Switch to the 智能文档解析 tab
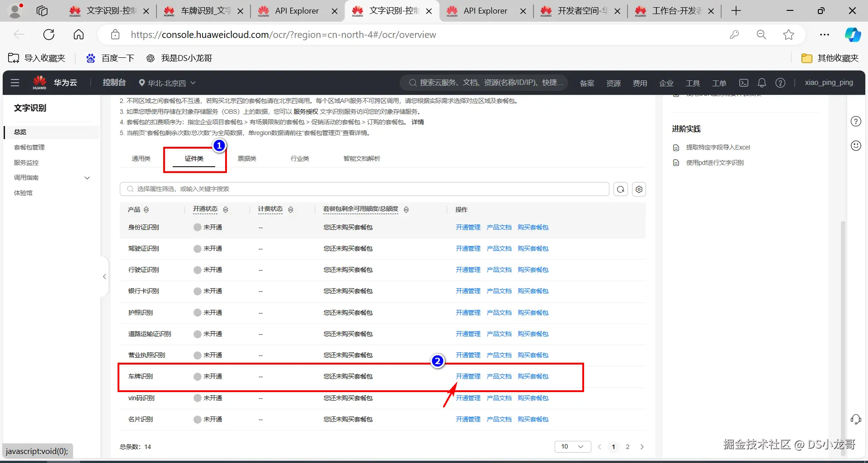This screenshot has width=868, height=463. pyautogui.click(x=362, y=159)
